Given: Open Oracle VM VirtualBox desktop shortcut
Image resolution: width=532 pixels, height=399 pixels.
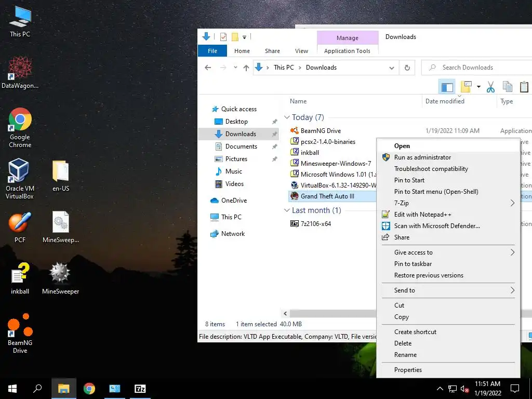Looking at the screenshot, I should [x=20, y=179].
